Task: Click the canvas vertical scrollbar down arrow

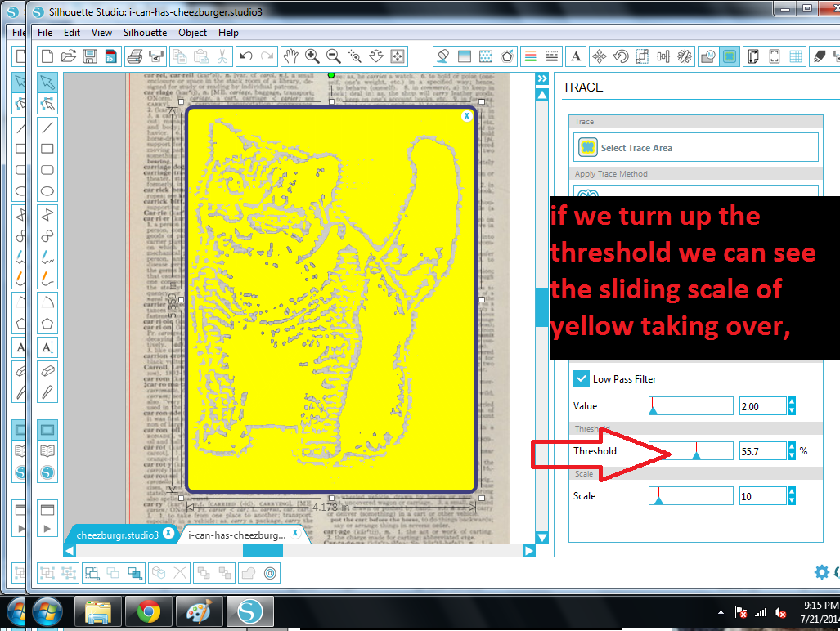Action: pos(542,537)
